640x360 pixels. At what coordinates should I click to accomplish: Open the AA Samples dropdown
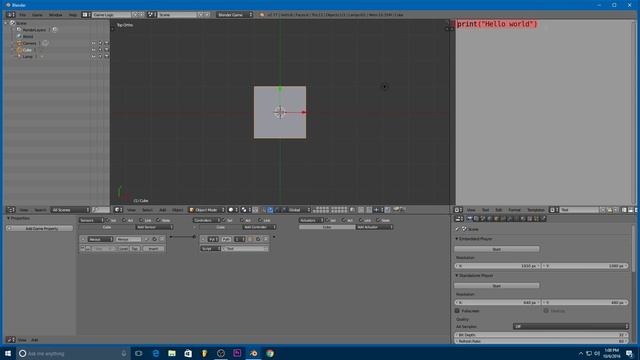[x=571, y=327]
